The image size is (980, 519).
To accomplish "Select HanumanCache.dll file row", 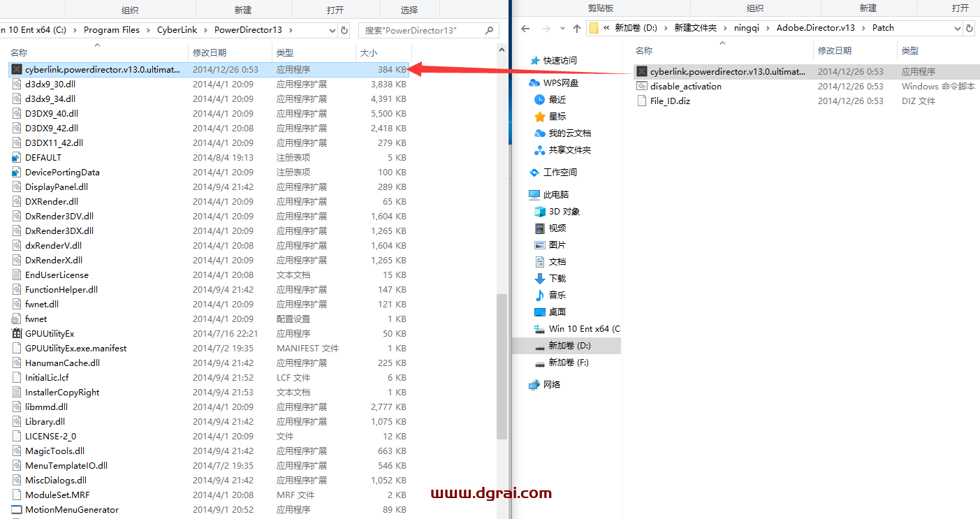I will click(209, 363).
